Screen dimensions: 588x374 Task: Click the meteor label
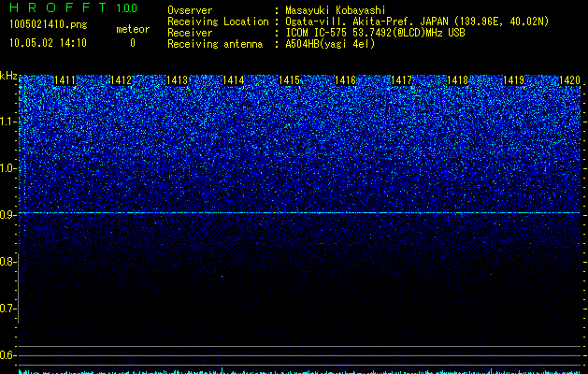[133, 29]
